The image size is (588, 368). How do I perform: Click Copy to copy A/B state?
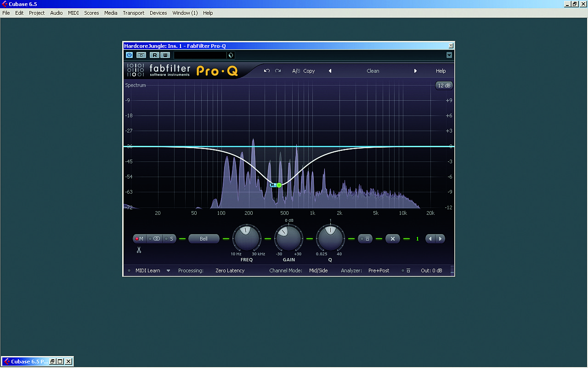[309, 71]
